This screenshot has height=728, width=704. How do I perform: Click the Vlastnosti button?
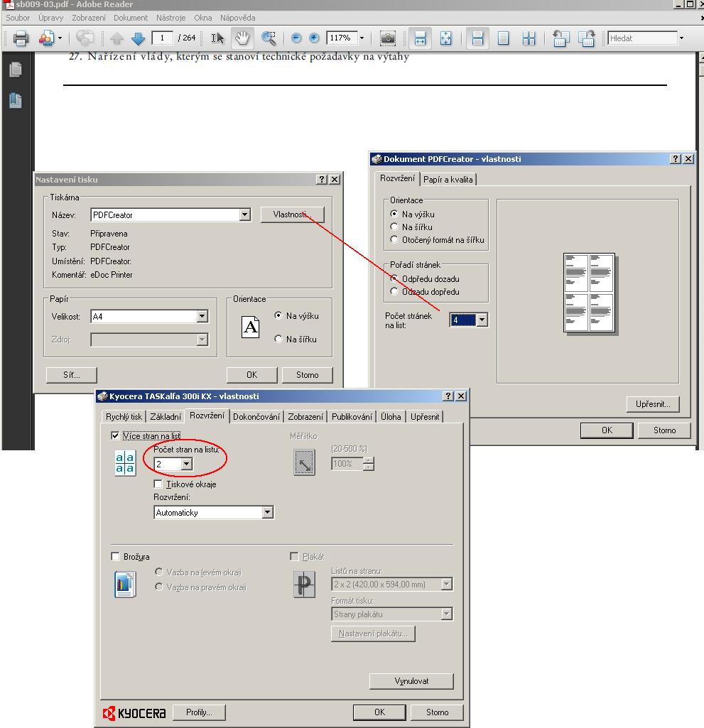tap(292, 214)
